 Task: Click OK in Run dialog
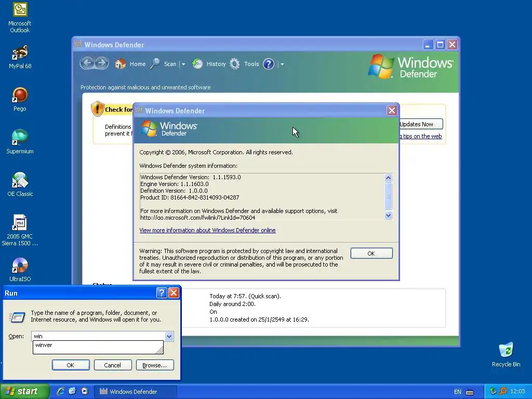point(71,365)
